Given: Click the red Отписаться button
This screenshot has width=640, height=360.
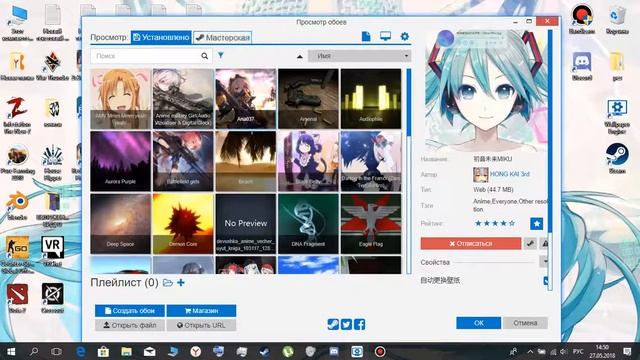Looking at the screenshot, I should pyautogui.click(x=471, y=243).
